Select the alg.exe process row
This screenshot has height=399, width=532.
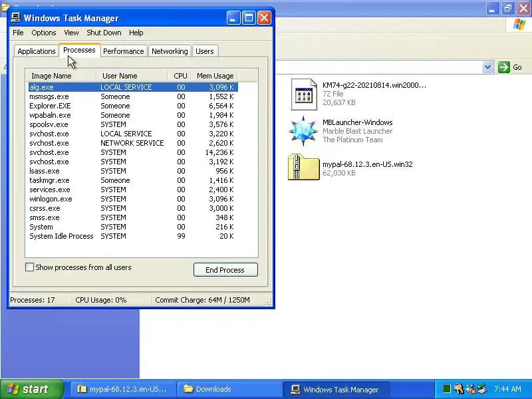point(133,87)
